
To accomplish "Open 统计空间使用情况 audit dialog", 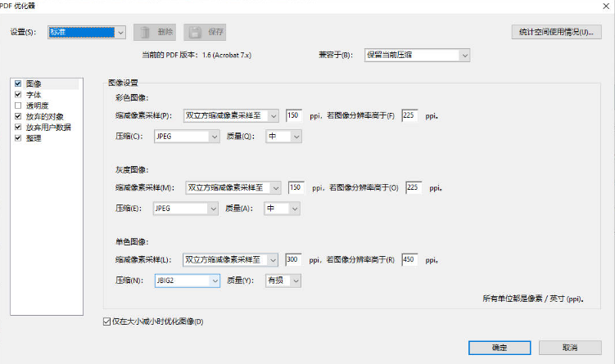I will [x=556, y=32].
